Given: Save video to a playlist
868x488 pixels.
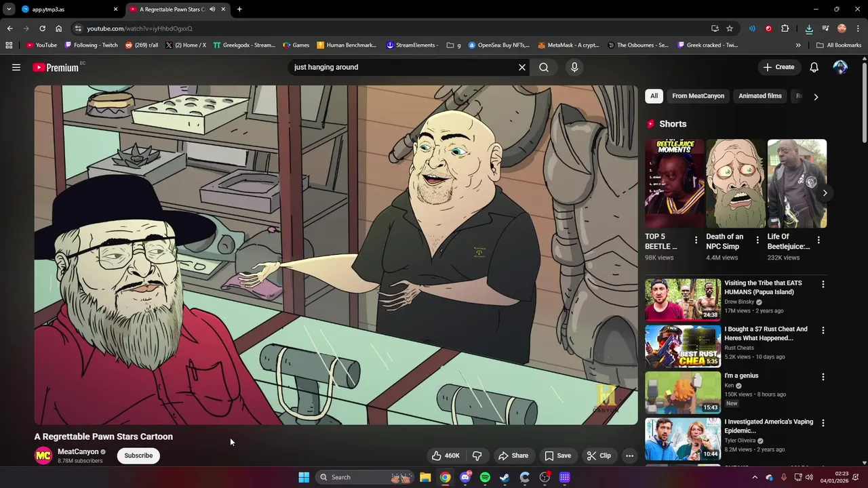Looking at the screenshot, I should point(557,455).
